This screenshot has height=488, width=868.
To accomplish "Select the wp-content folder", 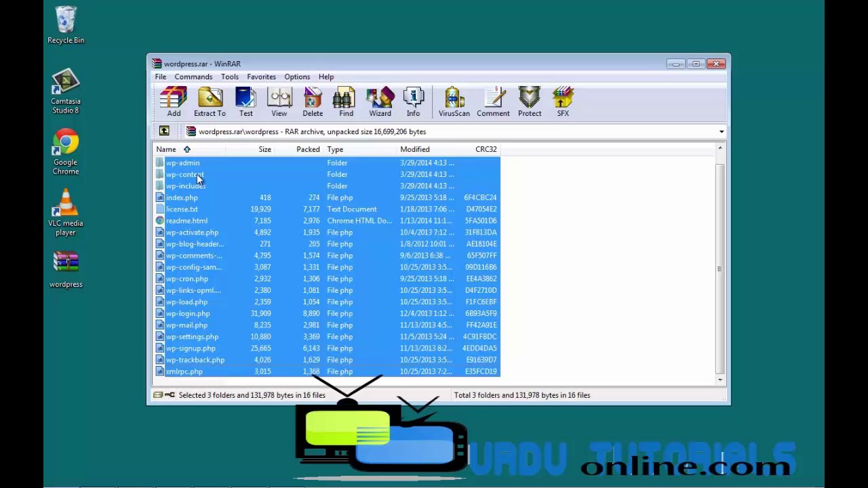I will [x=327, y=174].
